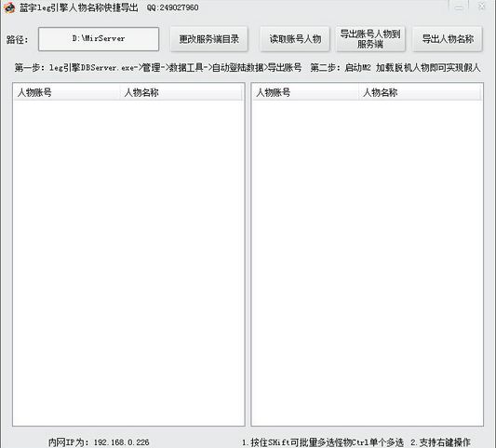
Task: Click 读取账号人物 button
Action: [295, 39]
